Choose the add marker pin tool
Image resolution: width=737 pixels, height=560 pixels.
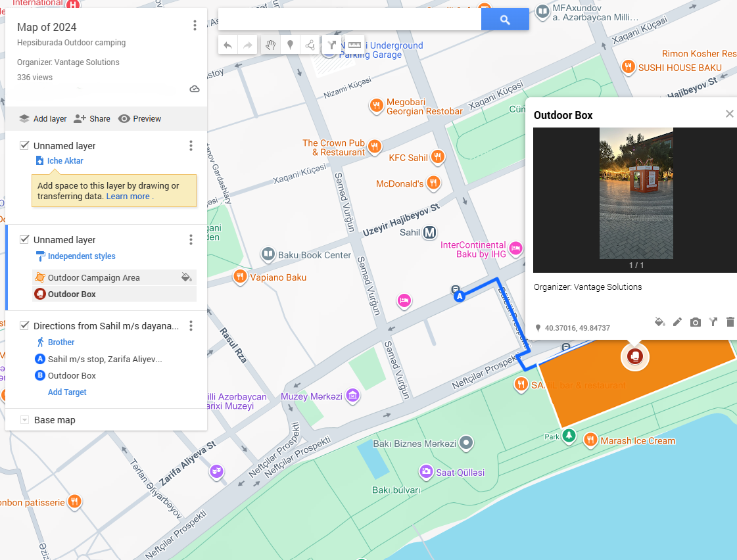pyautogui.click(x=289, y=45)
